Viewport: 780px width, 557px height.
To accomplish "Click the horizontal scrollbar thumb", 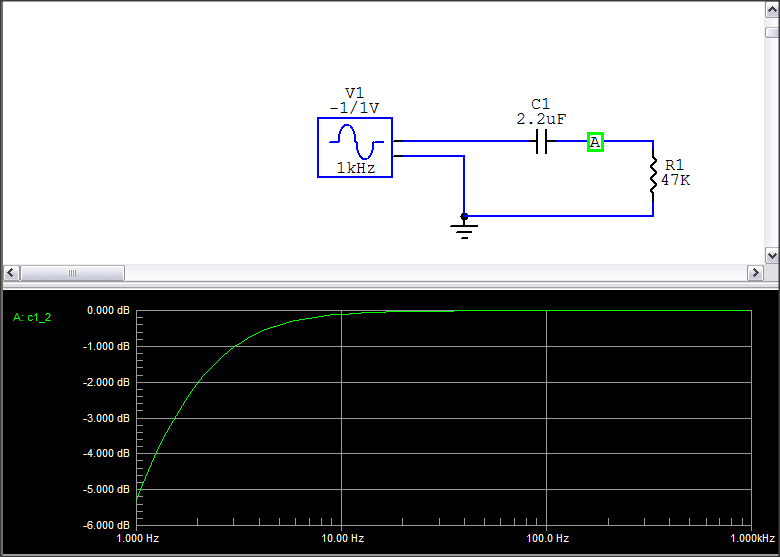I will point(72,273).
